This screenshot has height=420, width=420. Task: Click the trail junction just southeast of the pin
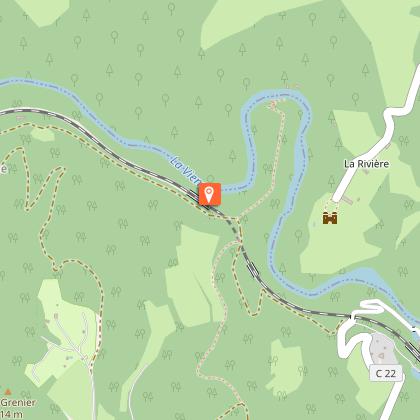point(237,219)
